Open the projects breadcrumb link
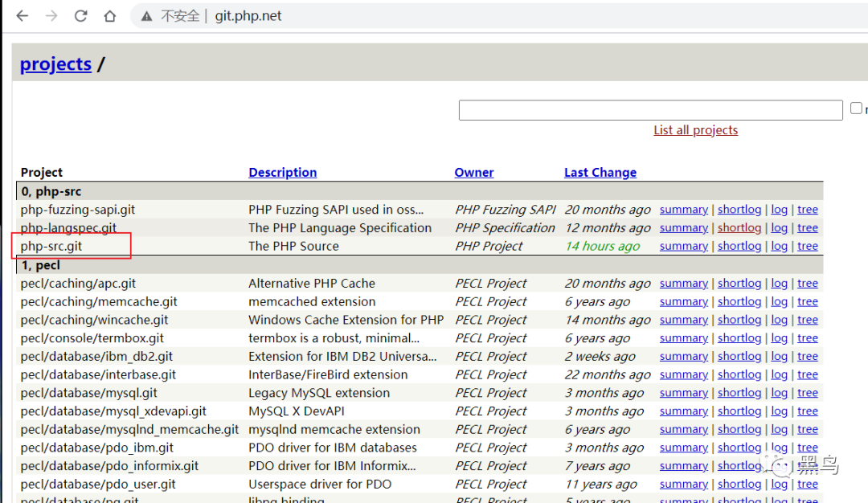 click(x=55, y=64)
